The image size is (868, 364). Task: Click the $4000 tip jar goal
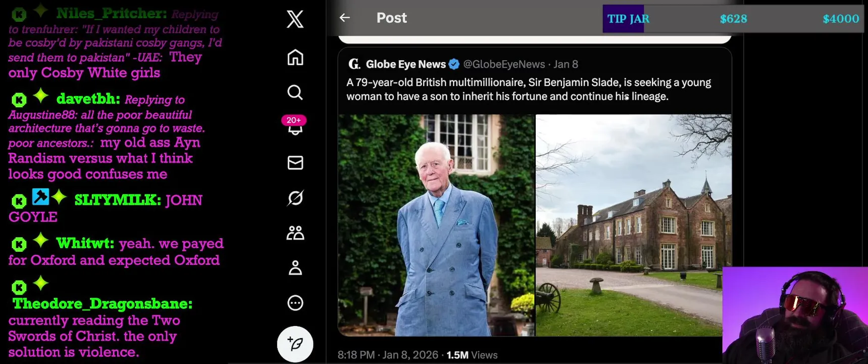coord(841,19)
